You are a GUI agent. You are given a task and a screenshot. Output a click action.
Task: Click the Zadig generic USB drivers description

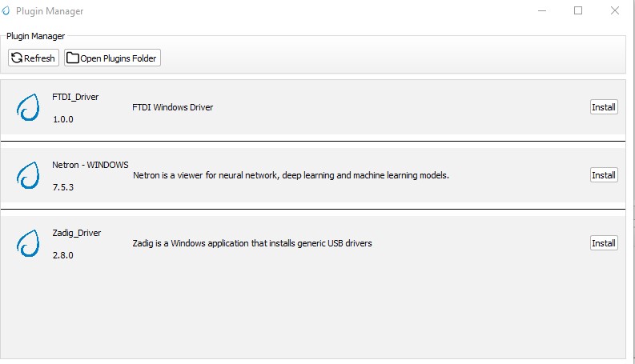click(252, 243)
